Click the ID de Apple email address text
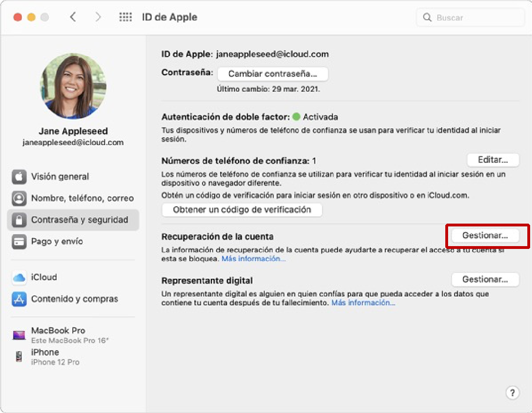The width and height of the screenshot is (532, 413). (272, 54)
